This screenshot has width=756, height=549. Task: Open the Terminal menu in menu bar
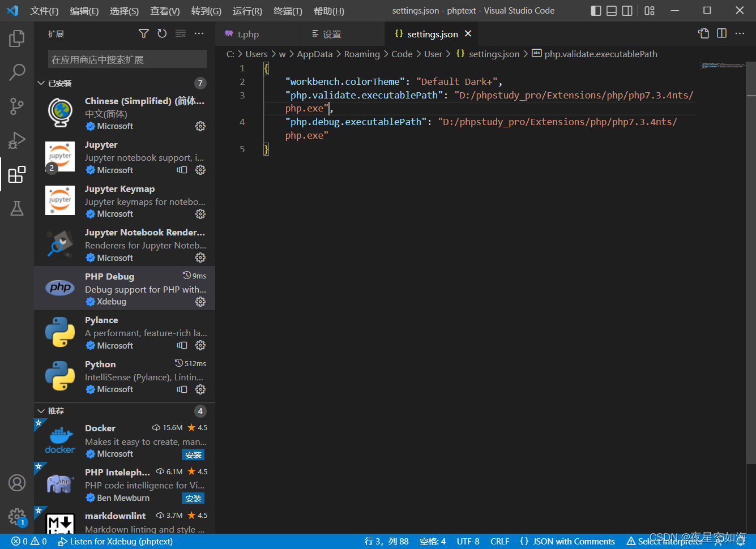(x=288, y=11)
